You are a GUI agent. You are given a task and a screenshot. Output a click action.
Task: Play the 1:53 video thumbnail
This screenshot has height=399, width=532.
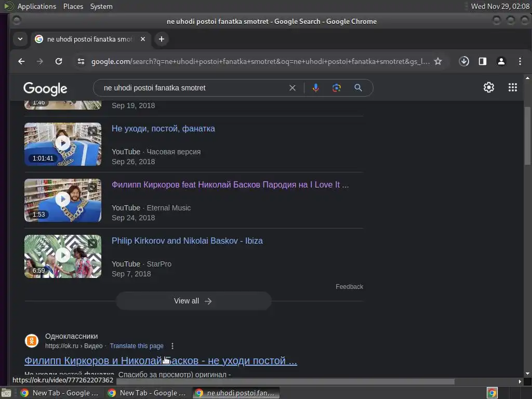63,200
